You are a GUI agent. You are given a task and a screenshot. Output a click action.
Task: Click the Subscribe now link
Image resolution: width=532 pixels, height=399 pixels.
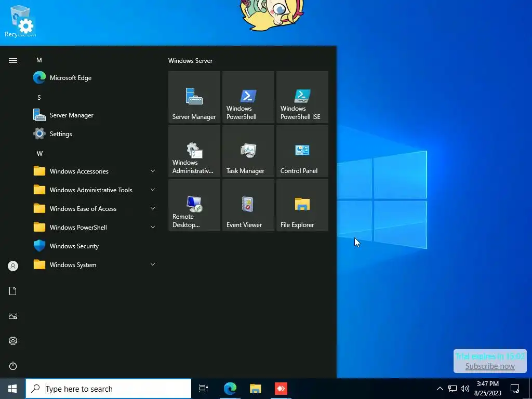point(490,366)
